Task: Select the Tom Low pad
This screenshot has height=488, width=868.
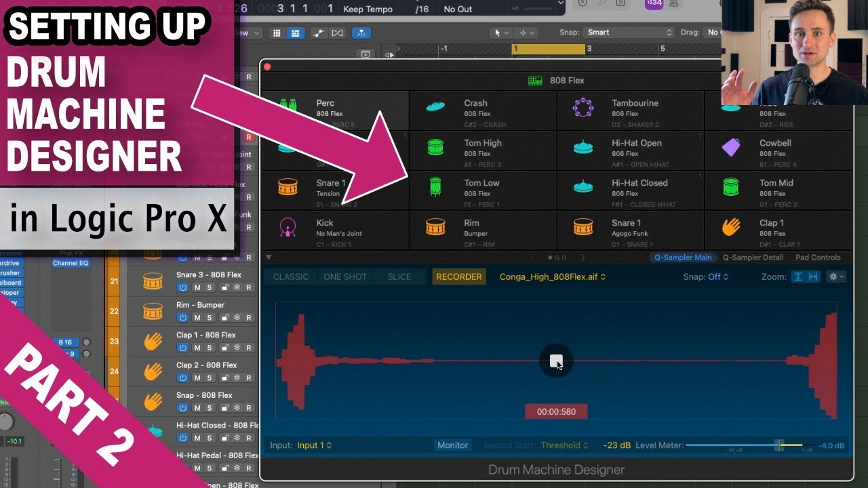Action: click(483, 190)
